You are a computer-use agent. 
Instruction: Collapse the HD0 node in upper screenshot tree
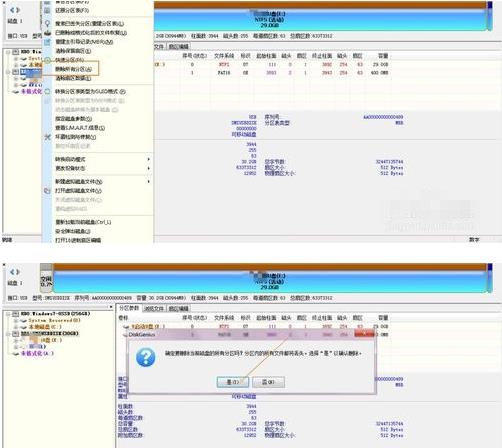pyautogui.click(x=8, y=52)
